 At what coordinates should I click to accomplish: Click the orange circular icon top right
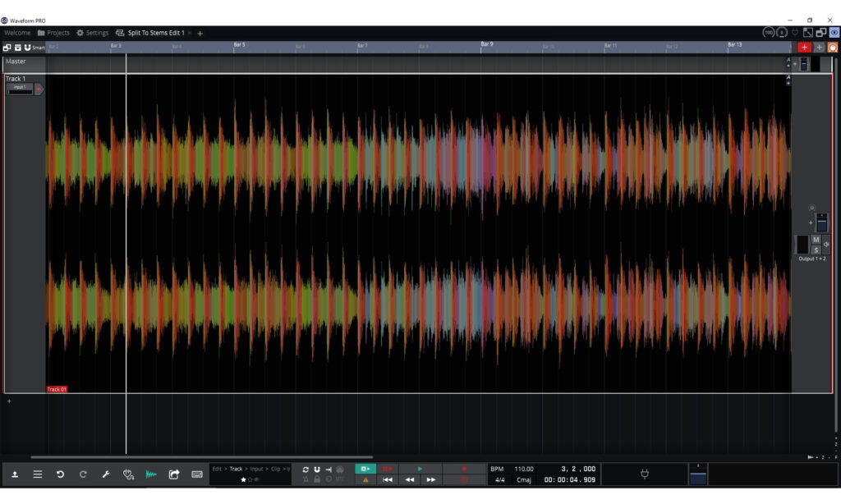833,48
